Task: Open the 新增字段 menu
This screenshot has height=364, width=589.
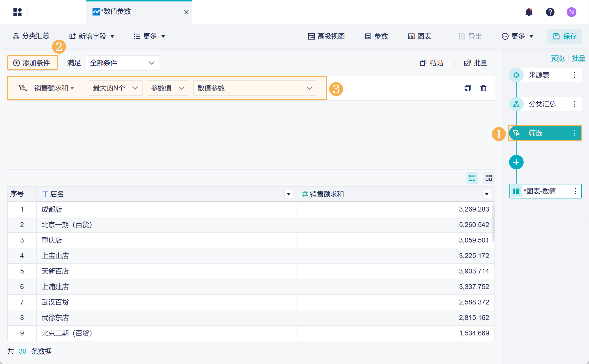Action: click(x=92, y=36)
